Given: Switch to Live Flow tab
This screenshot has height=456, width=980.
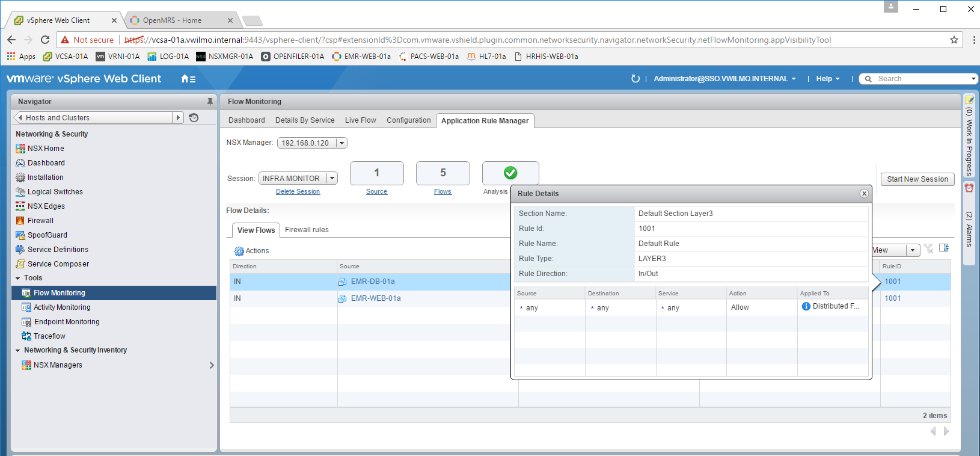Looking at the screenshot, I should [360, 120].
